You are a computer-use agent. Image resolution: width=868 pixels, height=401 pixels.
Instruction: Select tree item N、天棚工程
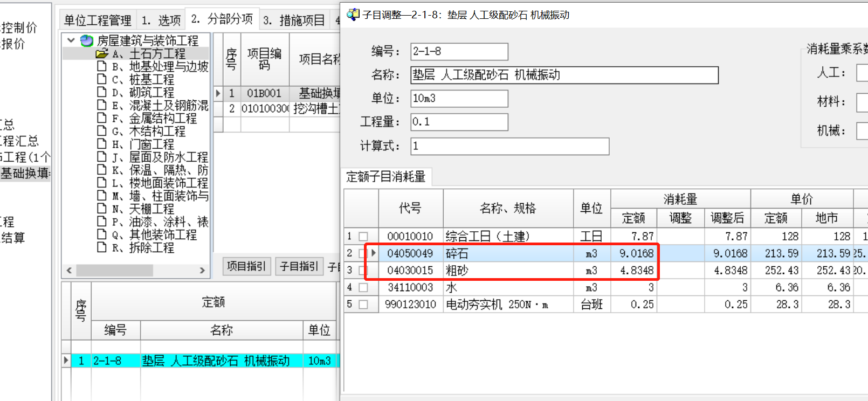(x=143, y=209)
